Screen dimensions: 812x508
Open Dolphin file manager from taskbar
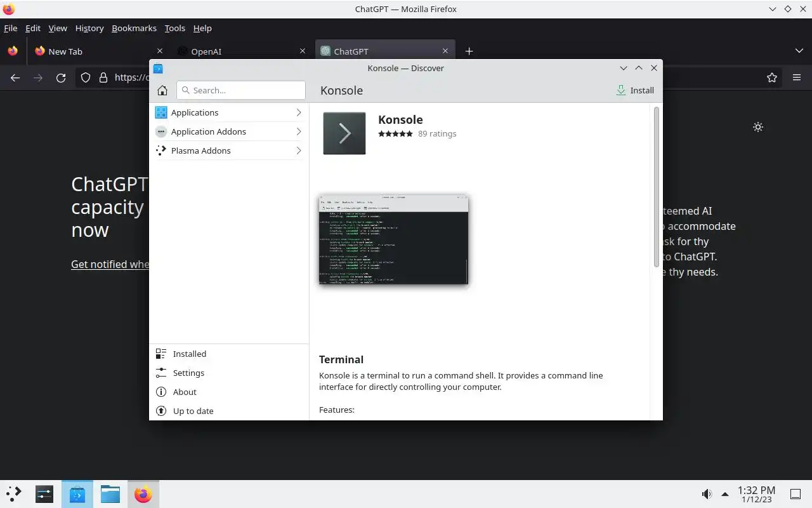110,493
